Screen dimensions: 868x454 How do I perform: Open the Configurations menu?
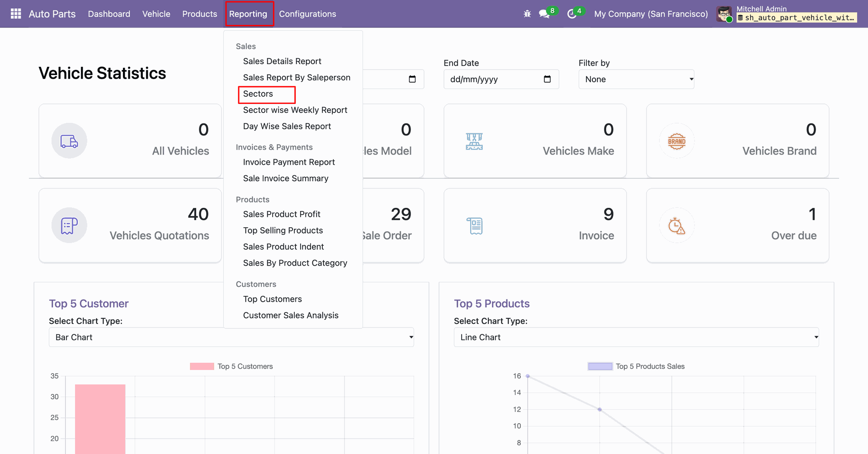click(307, 14)
